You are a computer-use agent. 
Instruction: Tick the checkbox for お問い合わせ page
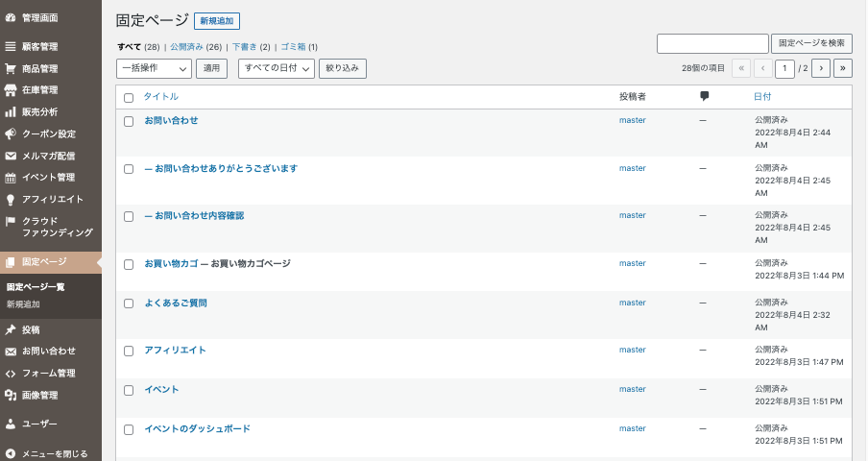129,121
